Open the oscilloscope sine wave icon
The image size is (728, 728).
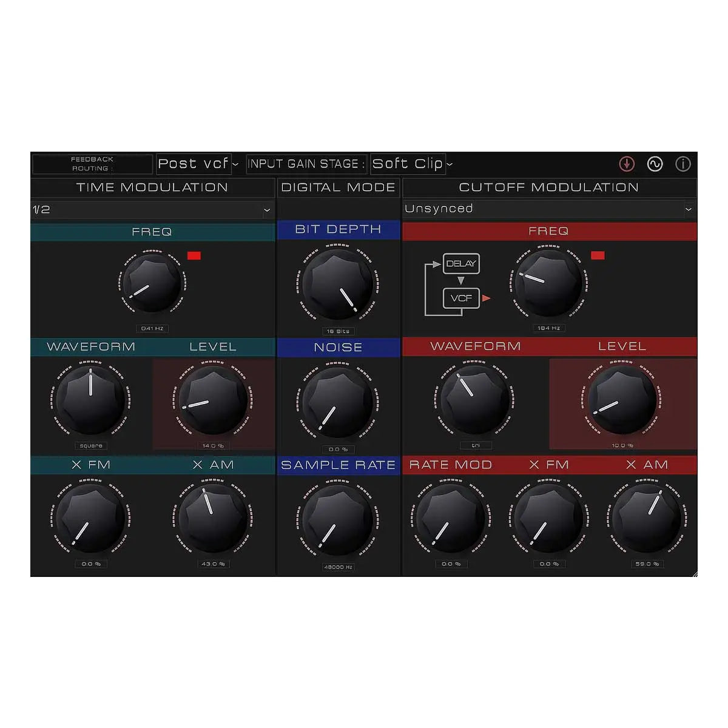click(654, 164)
